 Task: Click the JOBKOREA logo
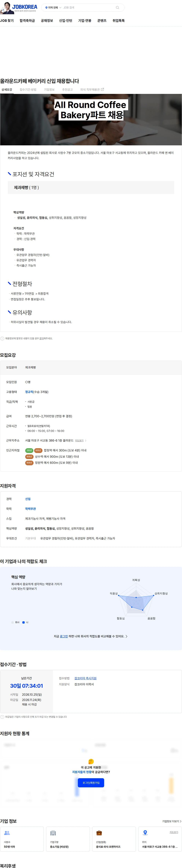pyautogui.click(x=25, y=7)
